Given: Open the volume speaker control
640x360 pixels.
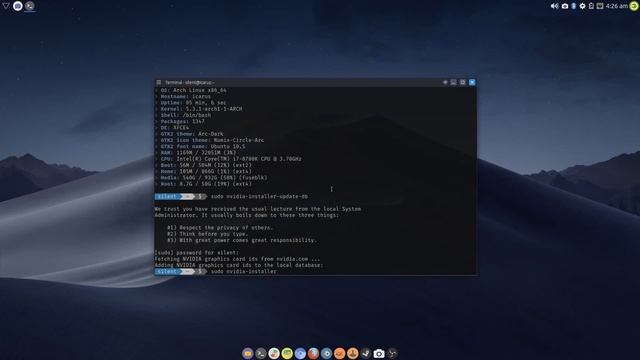Looking at the screenshot, I should point(554,6).
